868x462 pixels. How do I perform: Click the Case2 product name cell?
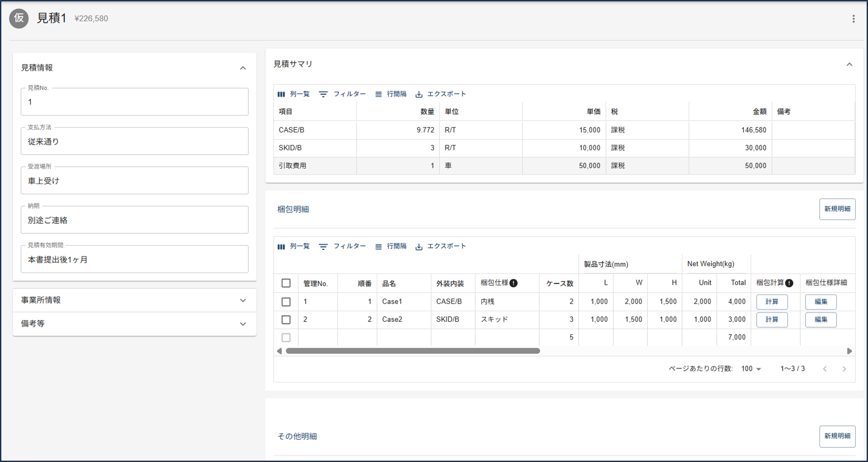click(x=404, y=320)
